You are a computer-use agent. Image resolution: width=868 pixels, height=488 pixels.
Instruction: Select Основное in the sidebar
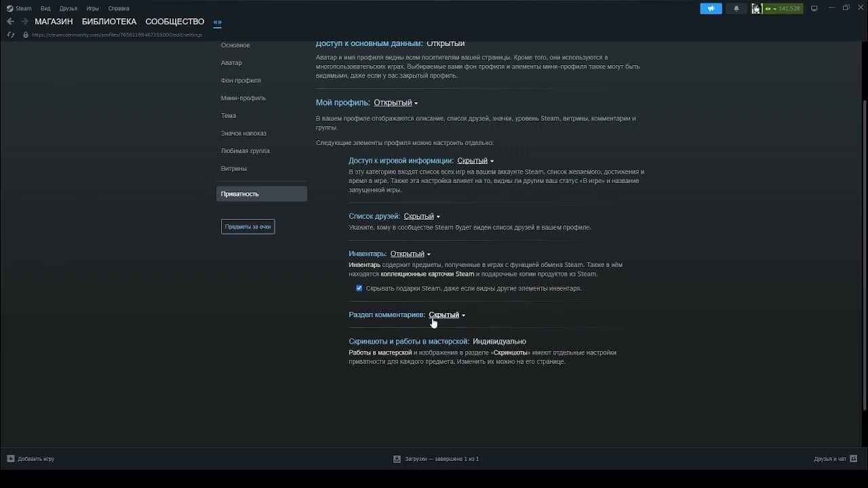[235, 45]
